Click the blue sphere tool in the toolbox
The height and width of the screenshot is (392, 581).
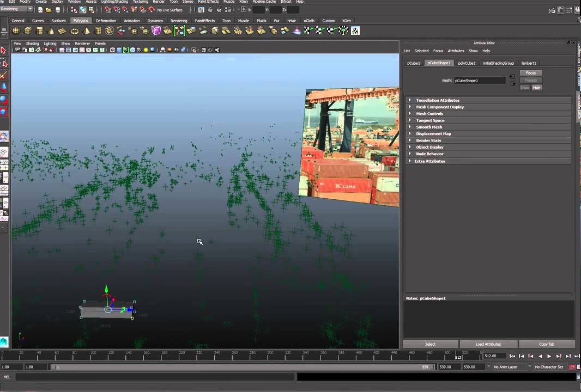point(4,100)
